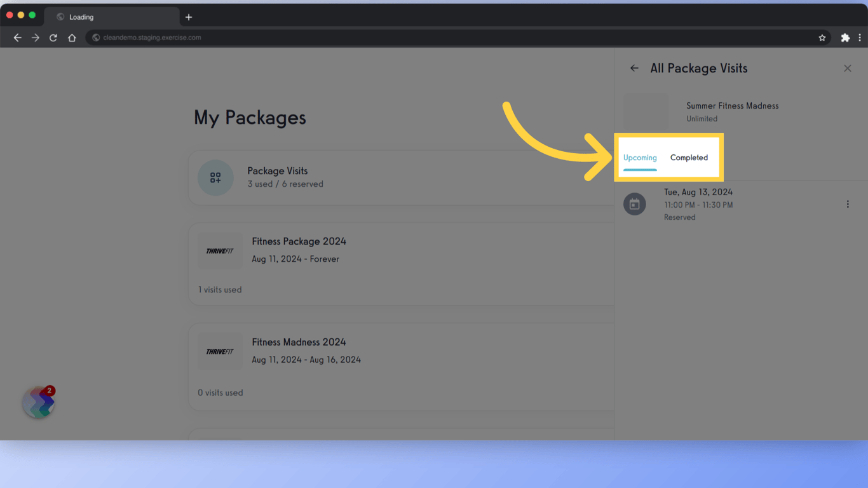
Task: Click the Reserved status text
Action: (680, 217)
